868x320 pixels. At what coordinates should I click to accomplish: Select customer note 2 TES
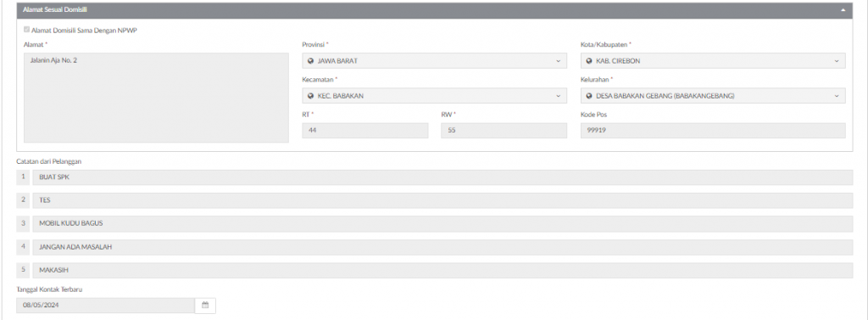(x=442, y=200)
